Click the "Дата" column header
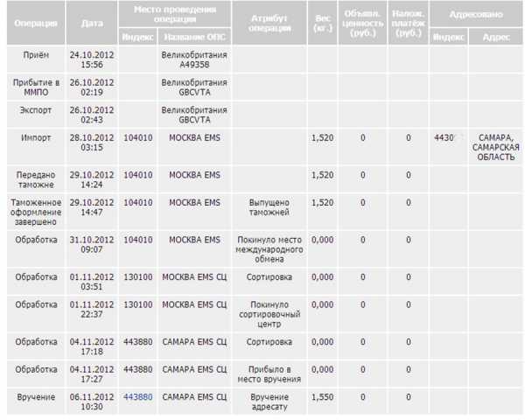This screenshot has width=525, height=420. (91, 24)
